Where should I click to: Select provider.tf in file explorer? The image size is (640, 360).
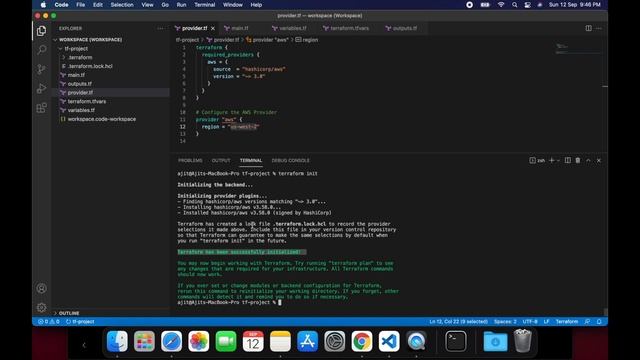[80, 93]
